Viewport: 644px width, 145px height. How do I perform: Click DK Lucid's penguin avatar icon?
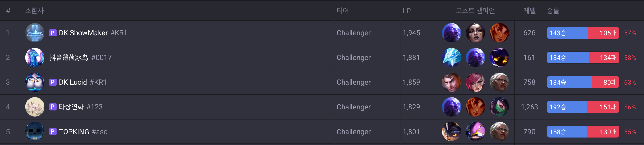[x=35, y=82]
